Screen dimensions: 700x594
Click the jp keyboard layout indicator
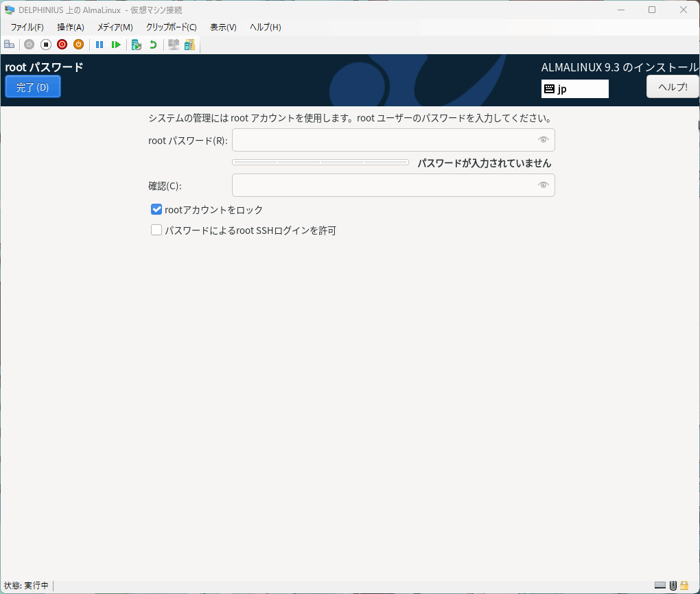(575, 88)
